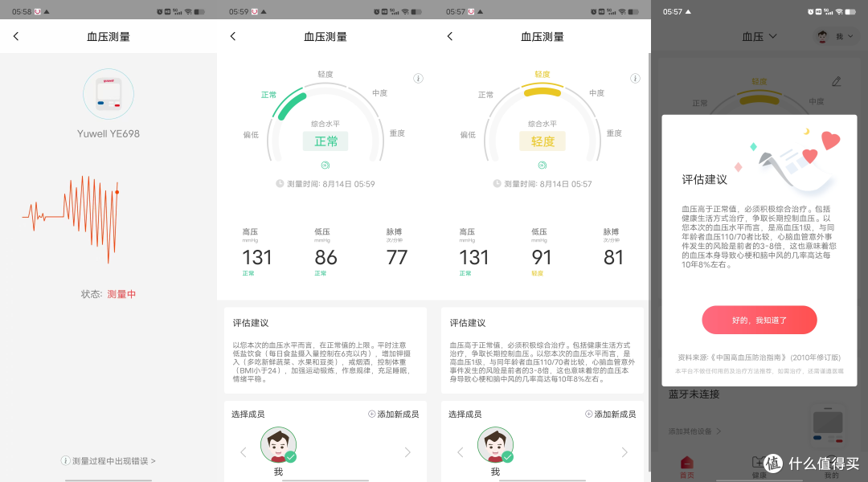Tap the red notification icon beside 05:57 clock
This screenshot has height=482, width=868.
tap(472, 11)
